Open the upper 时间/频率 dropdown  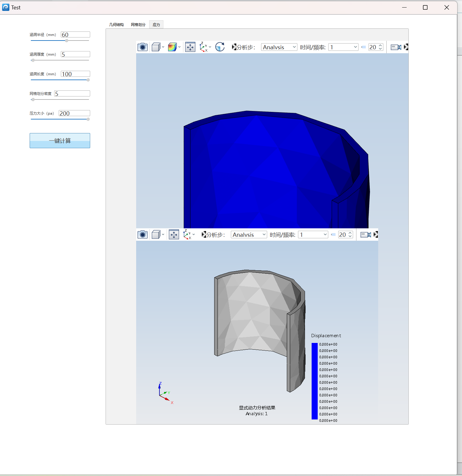coord(343,47)
